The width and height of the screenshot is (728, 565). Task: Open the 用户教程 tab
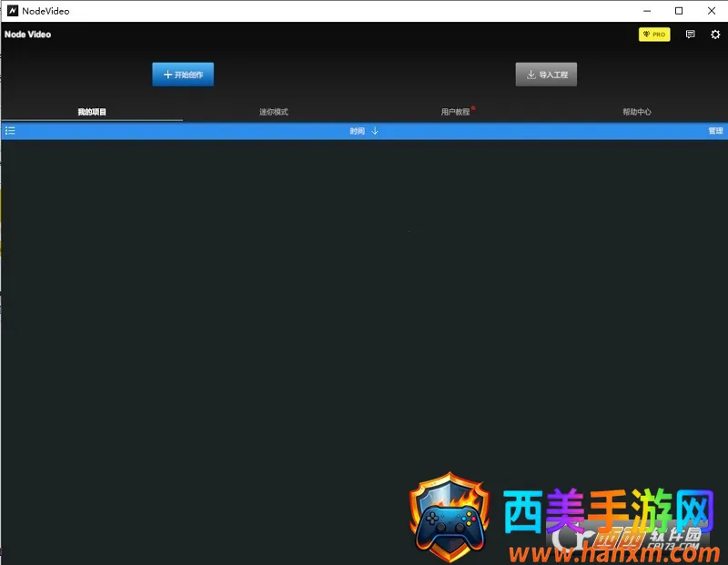tap(455, 112)
